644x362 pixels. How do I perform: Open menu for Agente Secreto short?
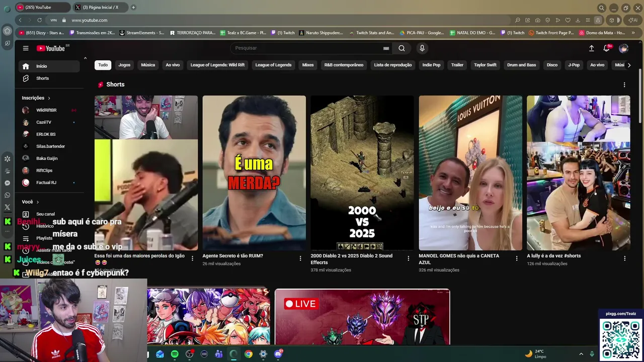point(300,258)
